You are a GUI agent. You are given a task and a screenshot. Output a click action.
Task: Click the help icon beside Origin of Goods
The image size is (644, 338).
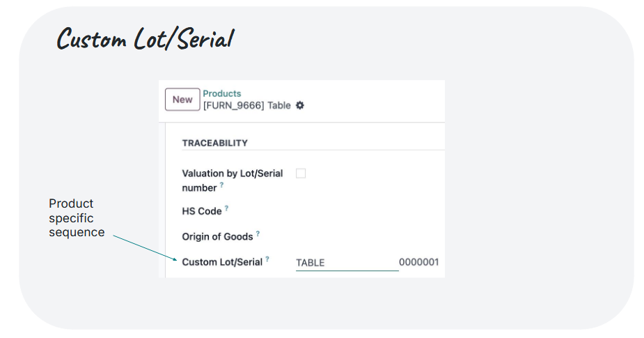pyautogui.click(x=258, y=233)
